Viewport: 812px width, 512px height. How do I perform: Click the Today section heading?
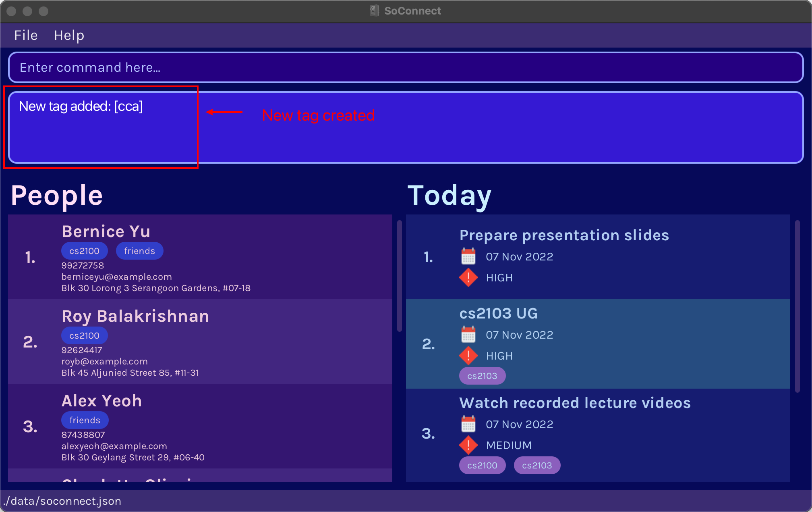[x=449, y=196]
